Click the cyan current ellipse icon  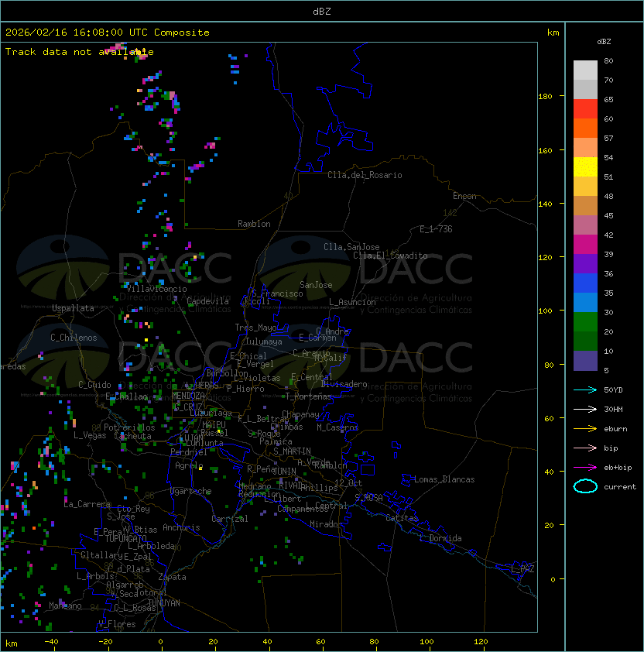(585, 486)
